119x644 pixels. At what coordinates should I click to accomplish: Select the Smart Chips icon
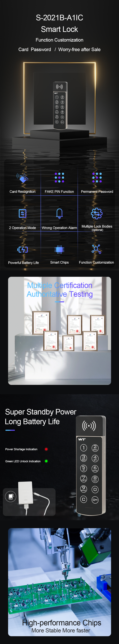click(59, 249)
